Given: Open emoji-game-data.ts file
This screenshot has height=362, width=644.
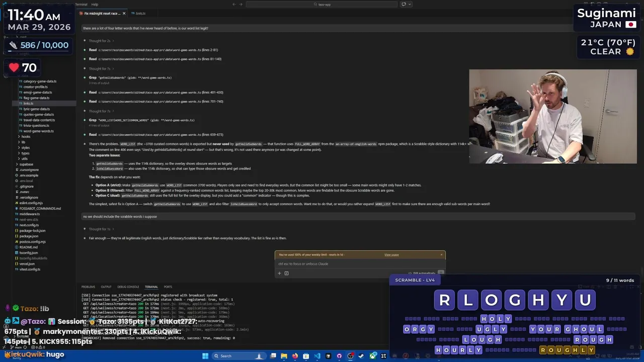Looking at the screenshot, I should [37, 93].
